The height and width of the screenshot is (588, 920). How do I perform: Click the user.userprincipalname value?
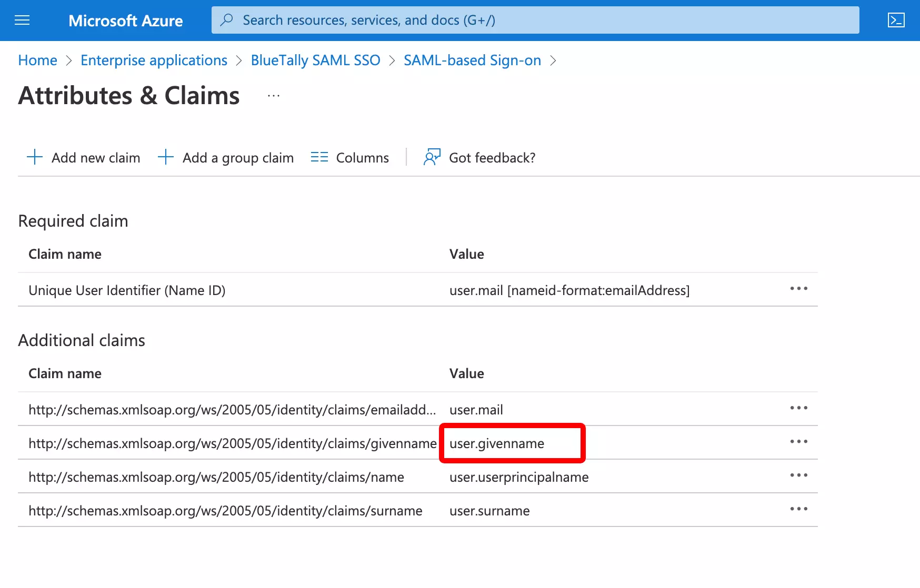tap(519, 477)
